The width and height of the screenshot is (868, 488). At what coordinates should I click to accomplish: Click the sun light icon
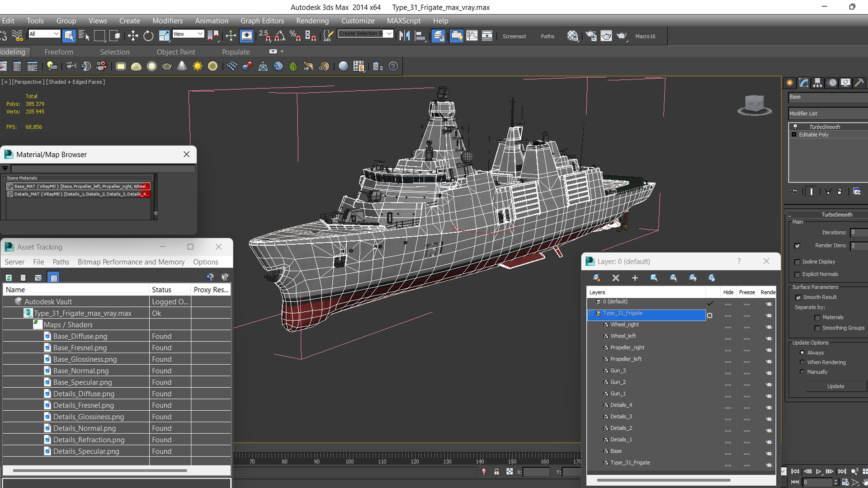[198, 66]
